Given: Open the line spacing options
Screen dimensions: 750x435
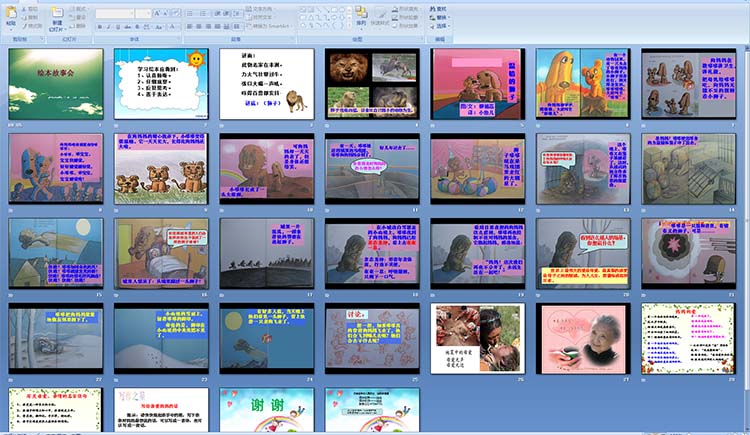Looking at the screenshot, I should tap(237, 13).
